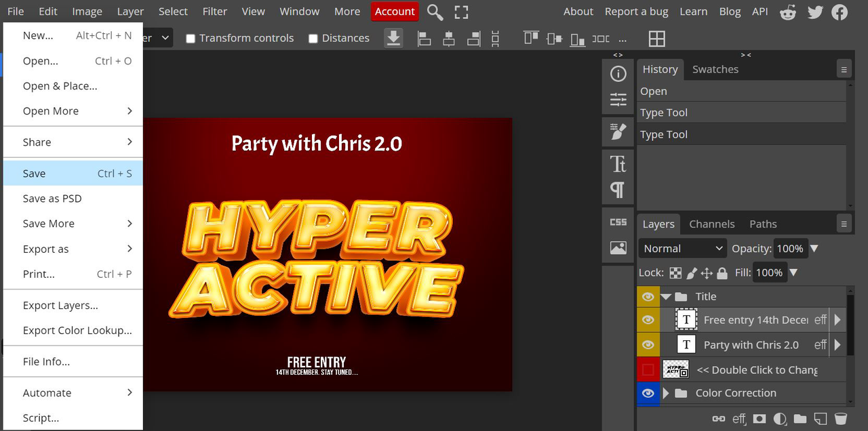Screen dimensions: 868x431
Task: Add layer effects via eff icon at bottom
Action: [739, 419]
